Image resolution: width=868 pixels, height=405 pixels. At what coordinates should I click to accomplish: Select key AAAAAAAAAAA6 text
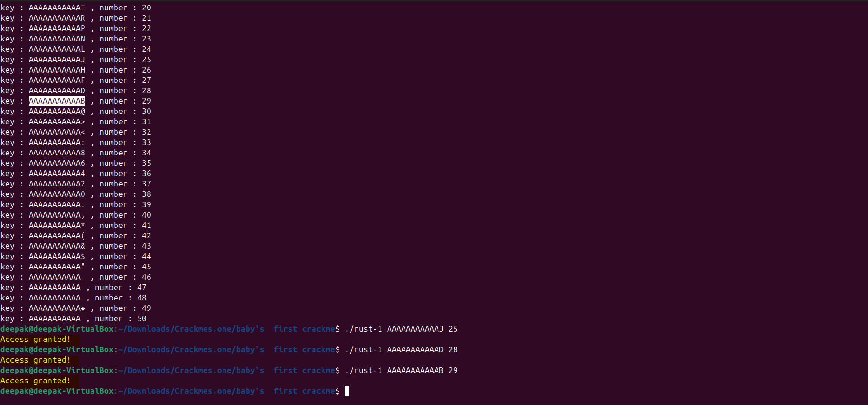(57, 163)
